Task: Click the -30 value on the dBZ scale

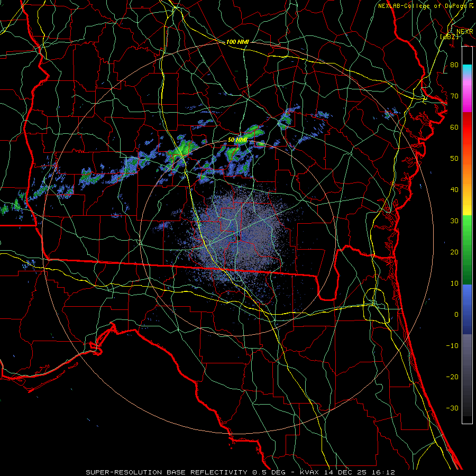Action: [x=452, y=408]
